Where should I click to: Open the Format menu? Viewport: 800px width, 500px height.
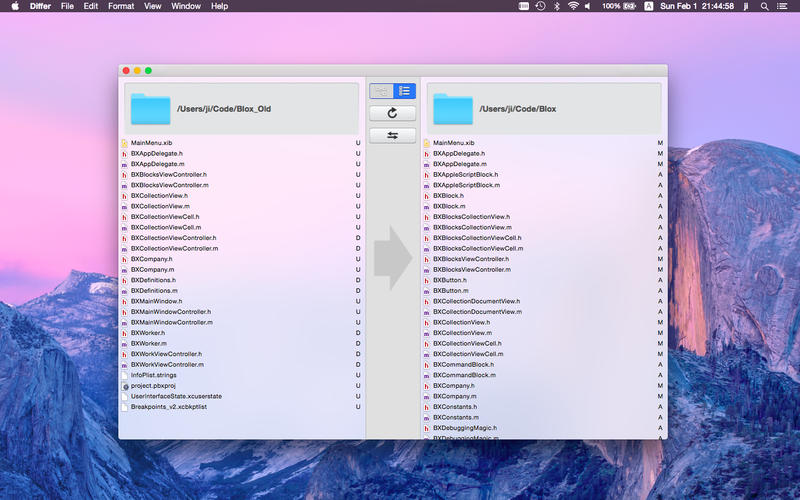pyautogui.click(x=121, y=6)
